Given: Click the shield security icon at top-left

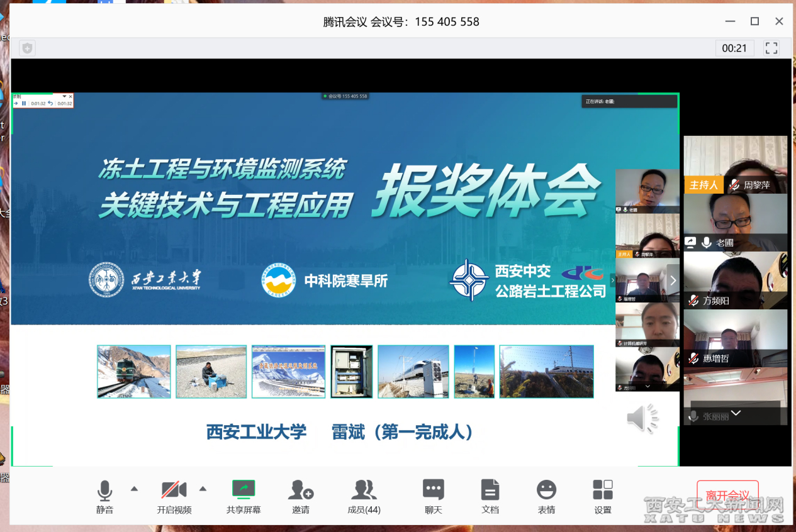Looking at the screenshot, I should (27, 48).
